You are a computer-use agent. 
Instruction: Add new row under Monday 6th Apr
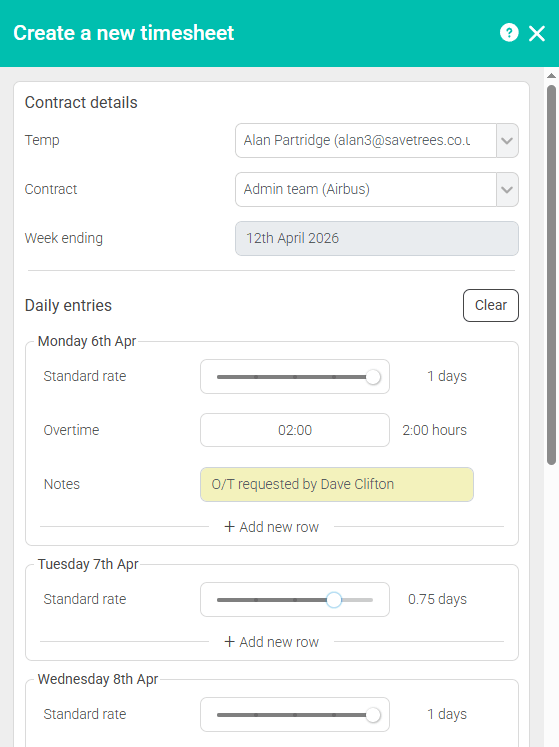[272, 527]
